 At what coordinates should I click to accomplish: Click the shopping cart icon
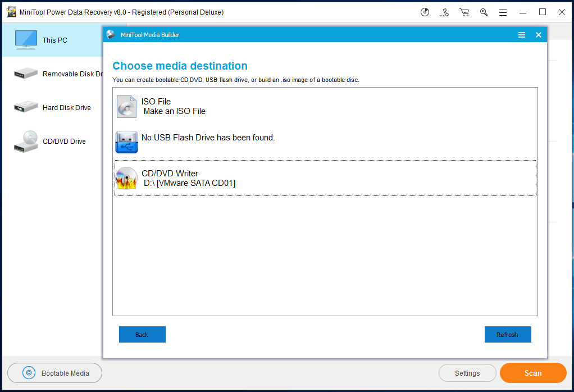pyautogui.click(x=464, y=12)
